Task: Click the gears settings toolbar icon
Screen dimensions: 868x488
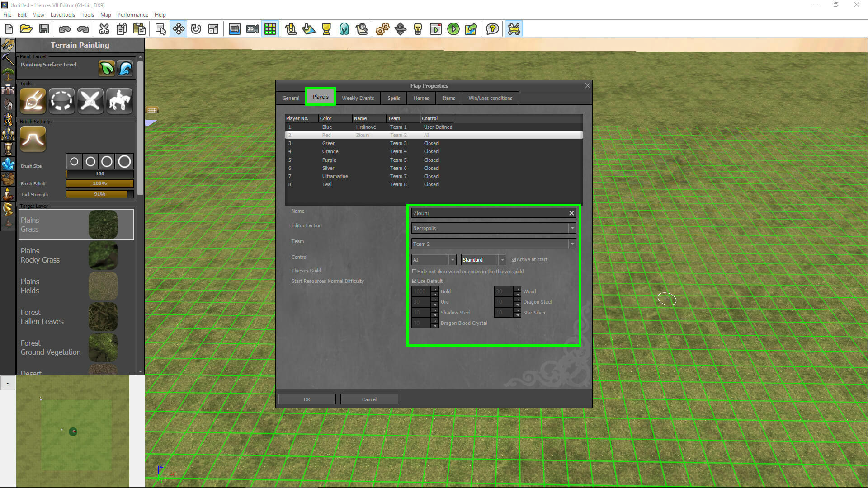Action: (382, 29)
